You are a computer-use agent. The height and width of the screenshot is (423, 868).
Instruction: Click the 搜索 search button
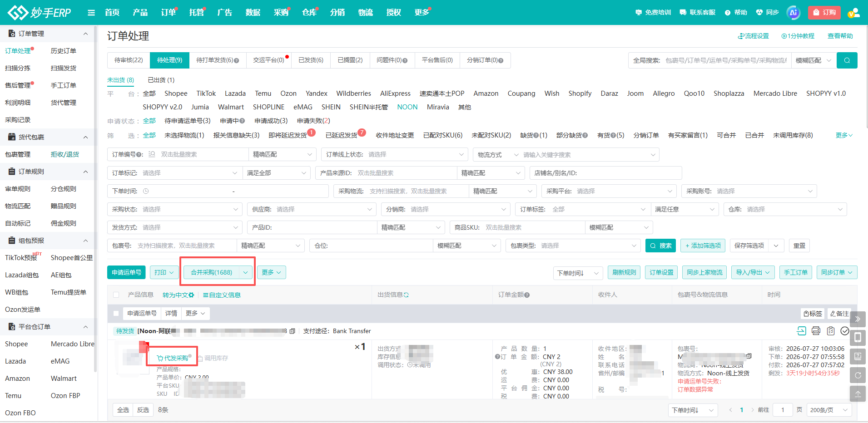660,246
